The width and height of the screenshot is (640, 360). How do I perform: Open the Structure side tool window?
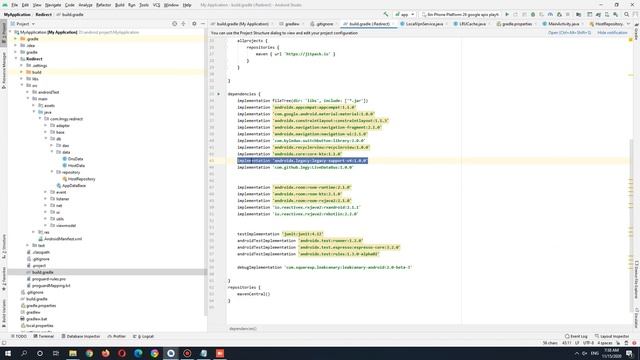point(3,247)
